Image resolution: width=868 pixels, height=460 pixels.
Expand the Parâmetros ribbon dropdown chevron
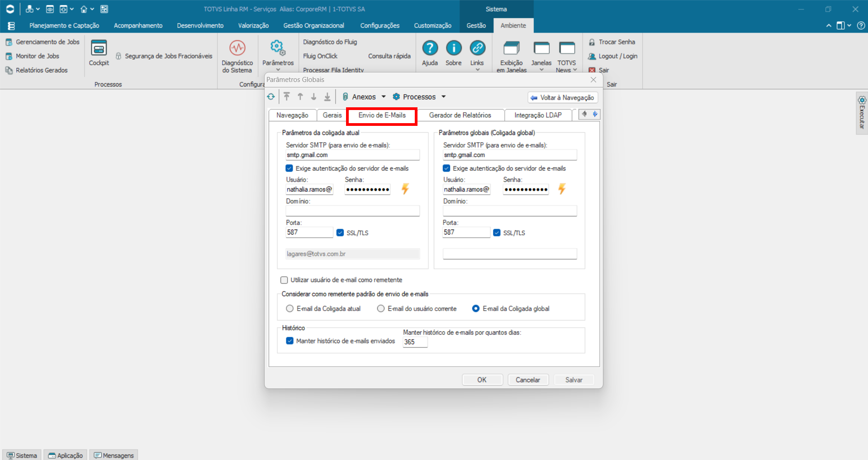point(278,70)
